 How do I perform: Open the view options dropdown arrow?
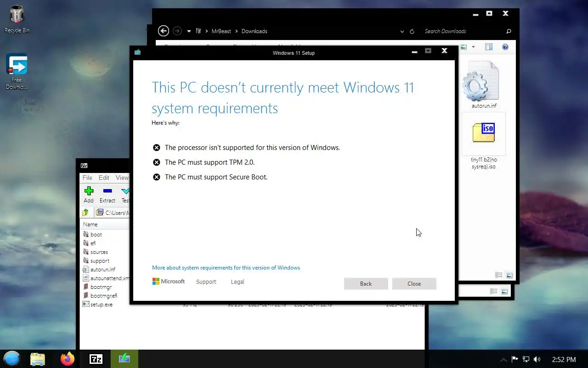pyautogui.click(x=473, y=47)
